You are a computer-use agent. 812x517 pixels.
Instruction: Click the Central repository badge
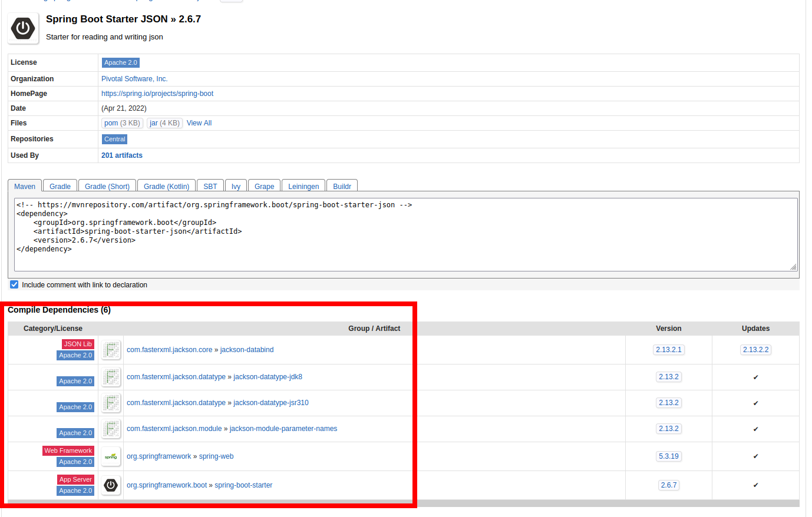click(x=115, y=139)
